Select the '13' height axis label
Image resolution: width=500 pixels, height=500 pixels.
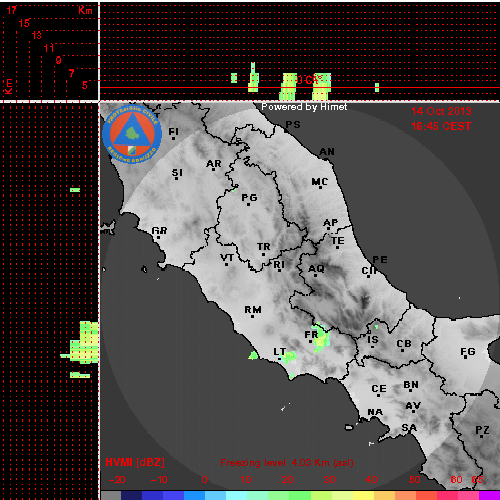37,35
